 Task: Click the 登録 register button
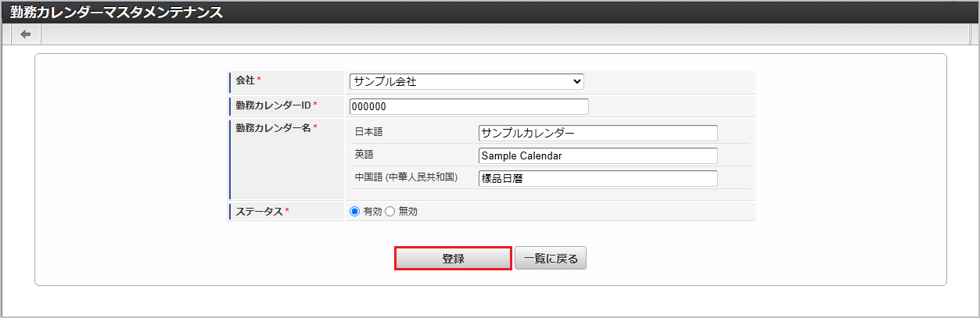click(x=453, y=259)
